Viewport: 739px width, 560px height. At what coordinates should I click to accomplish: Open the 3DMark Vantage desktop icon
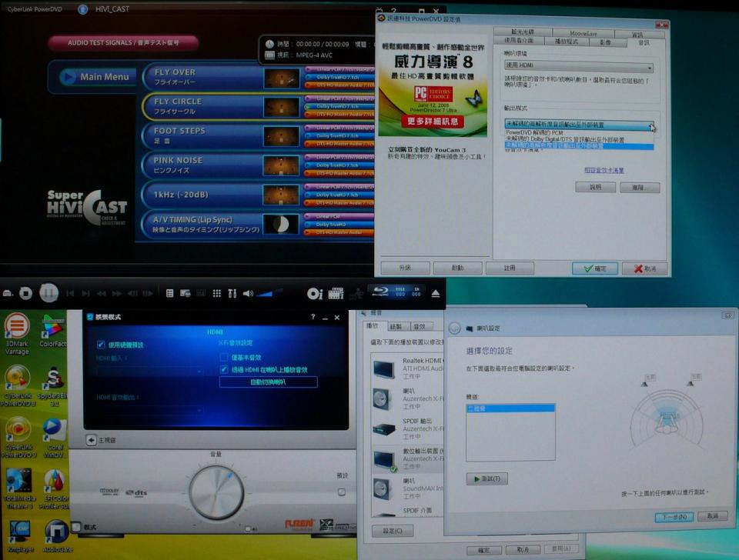[17, 328]
